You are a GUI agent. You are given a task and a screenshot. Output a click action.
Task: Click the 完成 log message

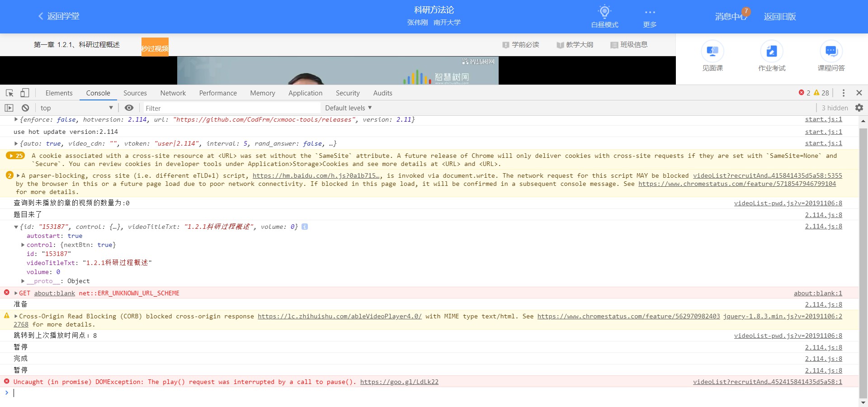pyautogui.click(x=20, y=358)
